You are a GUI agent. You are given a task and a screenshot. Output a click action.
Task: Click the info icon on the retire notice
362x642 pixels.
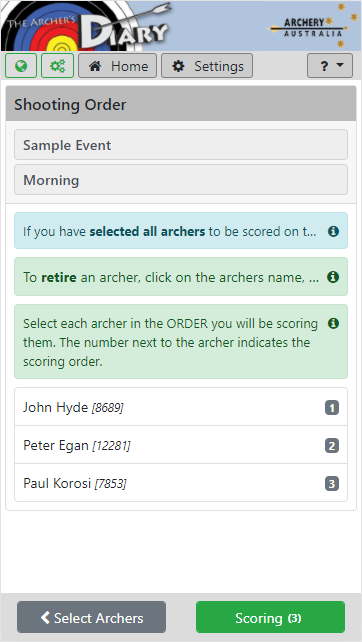click(x=333, y=277)
